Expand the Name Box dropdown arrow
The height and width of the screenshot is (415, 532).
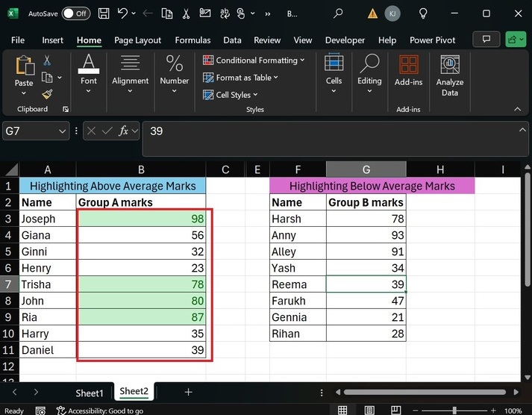tap(63, 131)
